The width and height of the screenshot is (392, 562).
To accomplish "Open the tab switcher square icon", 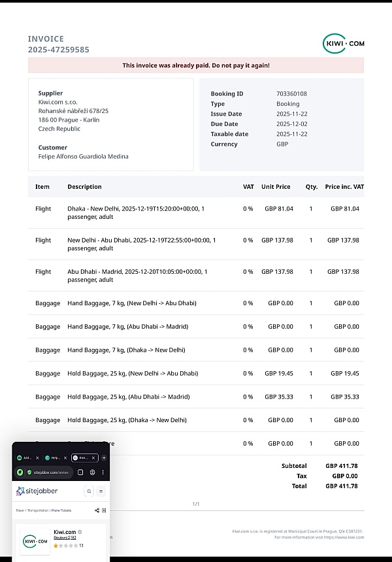I will pyautogui.click(x=80, y=472).
